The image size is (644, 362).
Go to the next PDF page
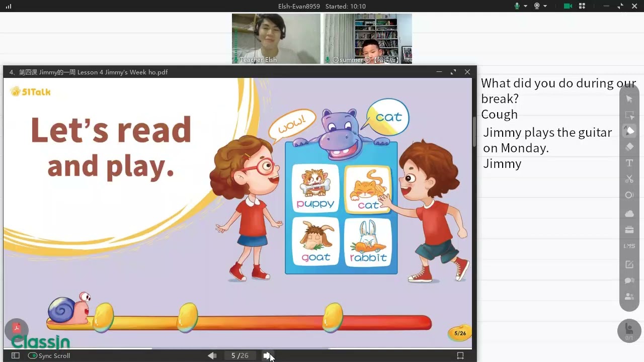point(267,355)
